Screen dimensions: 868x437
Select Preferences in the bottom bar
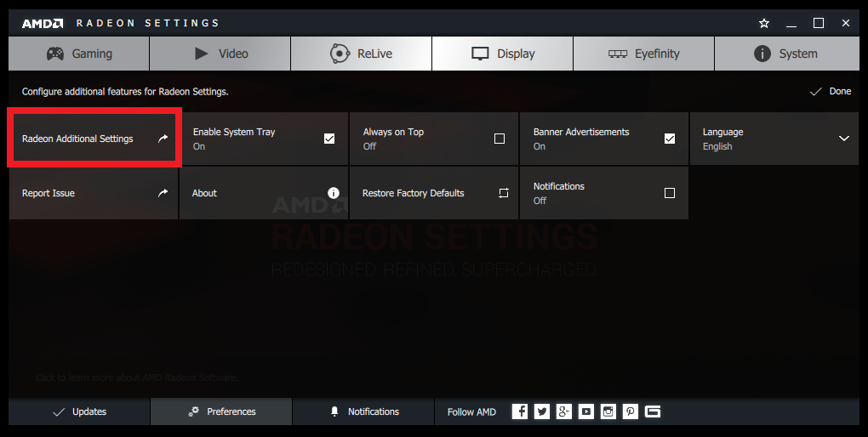tap(221, 411)
